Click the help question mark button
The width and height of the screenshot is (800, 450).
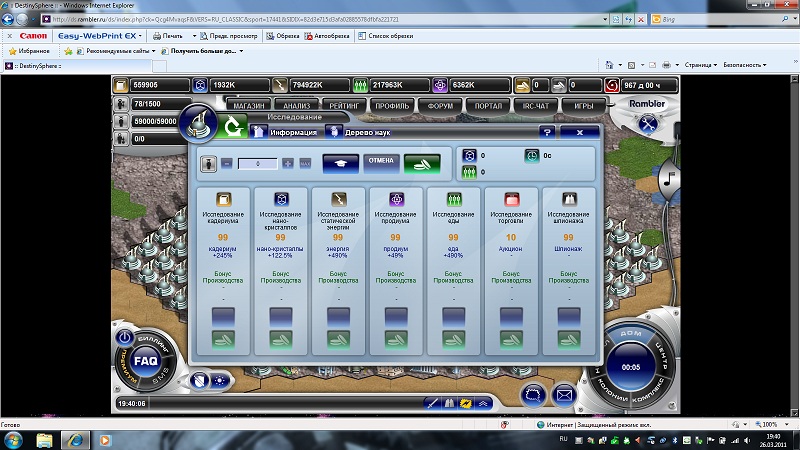[x=546, y=132]
